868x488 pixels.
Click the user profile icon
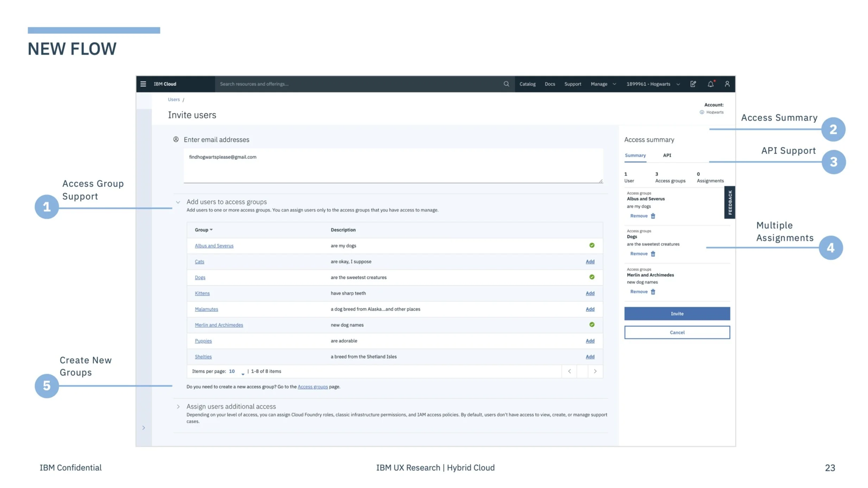727,84
